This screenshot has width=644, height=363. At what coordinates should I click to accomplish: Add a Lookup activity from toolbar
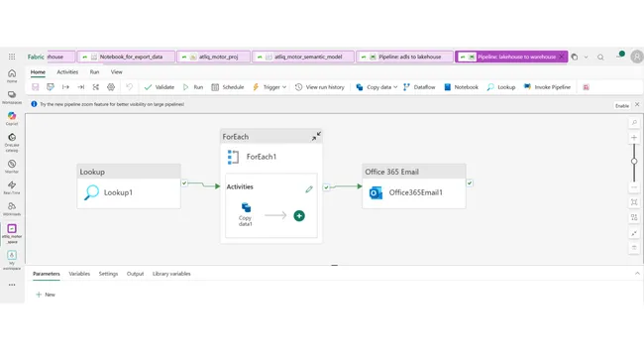point(501,87)
